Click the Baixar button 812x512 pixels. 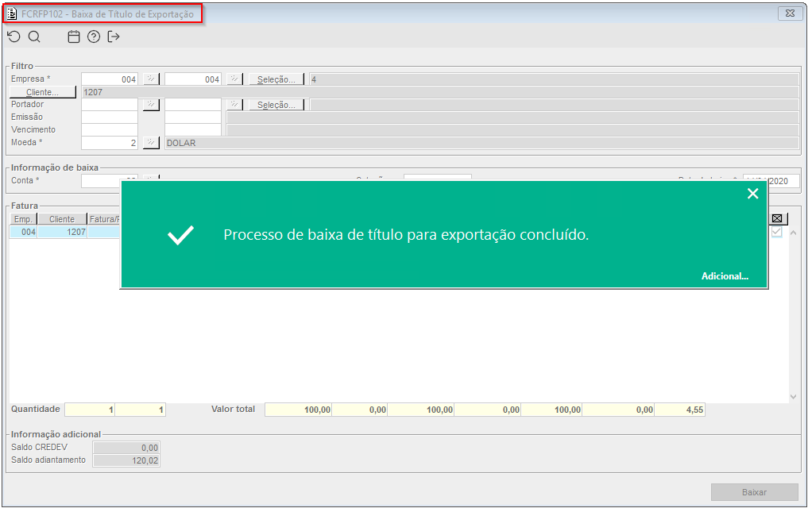click(x=755, y=492)
